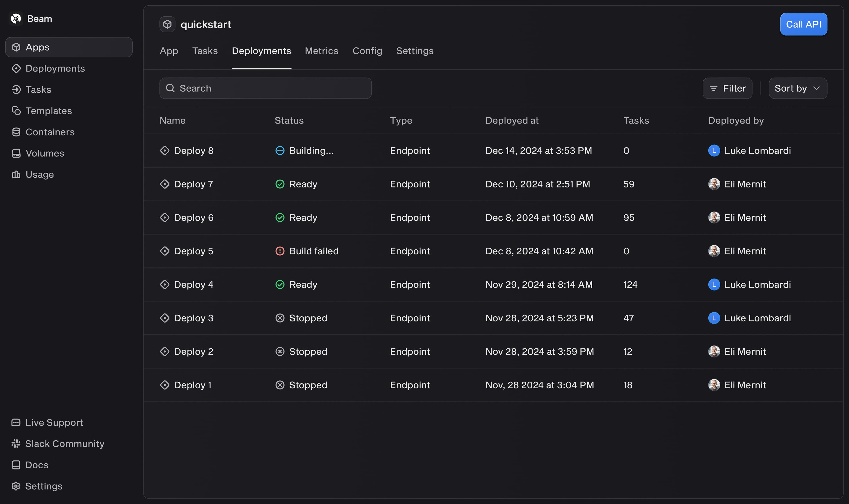Open Templates in the sidebar
849x504 pixels.
pos(49,111)
